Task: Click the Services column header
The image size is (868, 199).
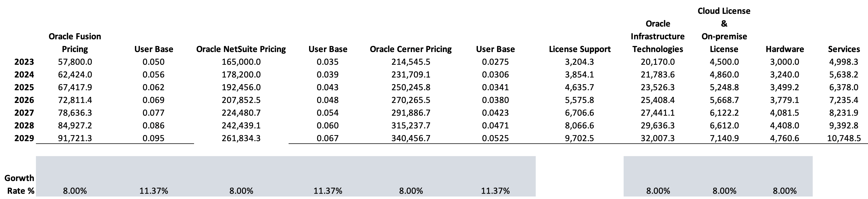Action: tap(844, 49)
